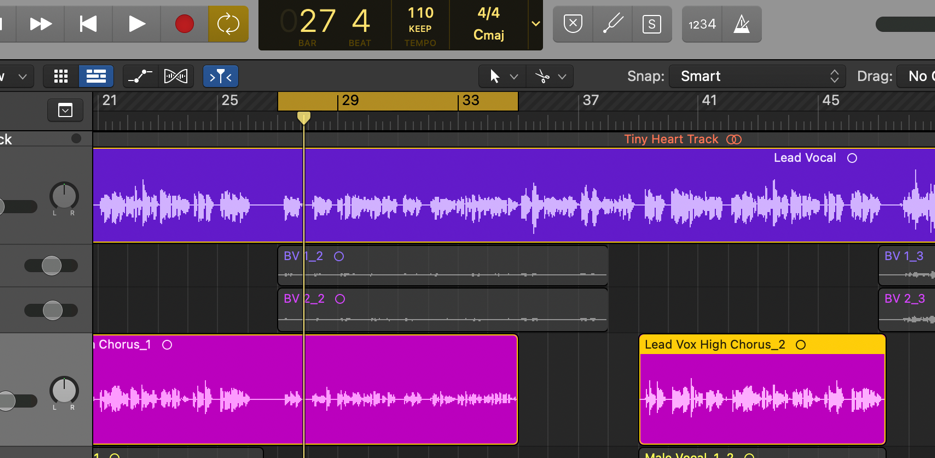Click the Flex show/hide icon

click(x=176, y=76)
